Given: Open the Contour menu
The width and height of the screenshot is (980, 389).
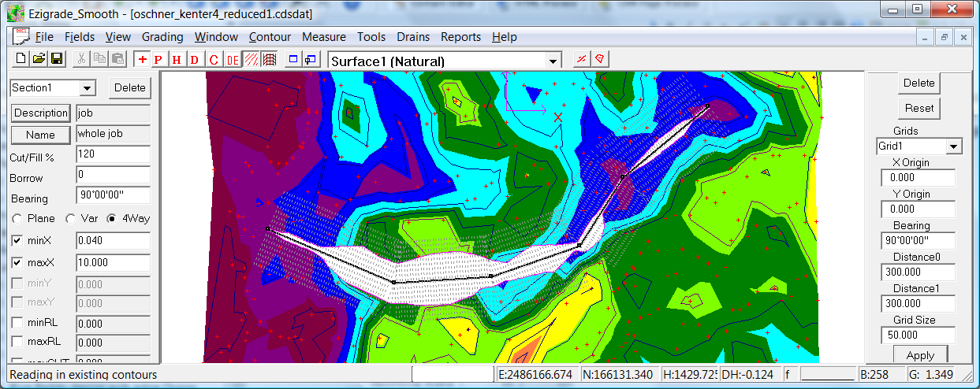Looking at the screenshot, I should coord(270,37).
